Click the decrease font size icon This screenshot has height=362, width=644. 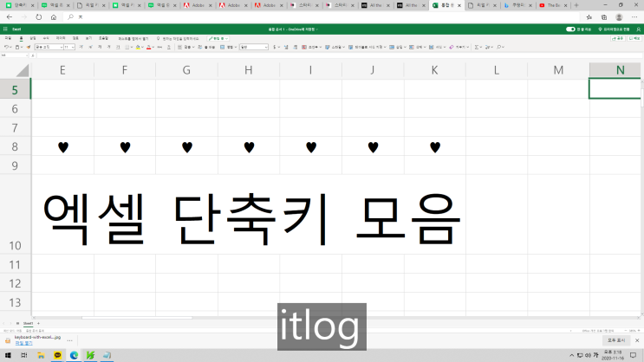point(90,48)
